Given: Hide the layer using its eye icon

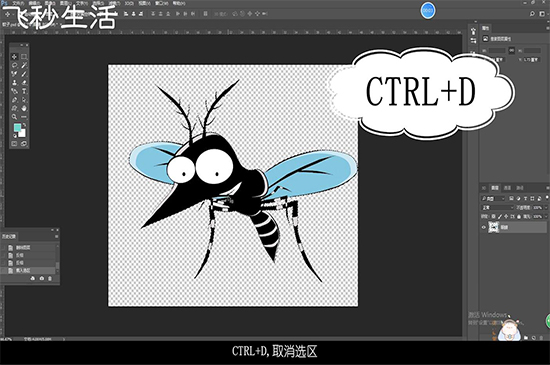Looking at the screenshot, I should [484, 227].
